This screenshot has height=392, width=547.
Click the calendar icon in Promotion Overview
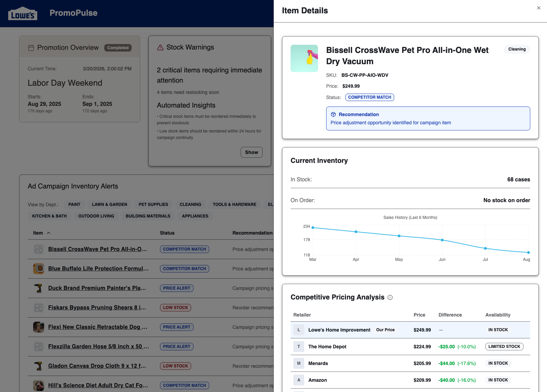pos(31,47)
